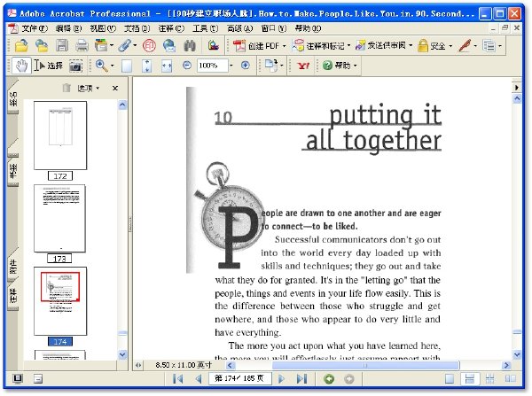This screenshot has height=396, width=532.
Task: Select facing pages layout mode
Action: (511, 378)
